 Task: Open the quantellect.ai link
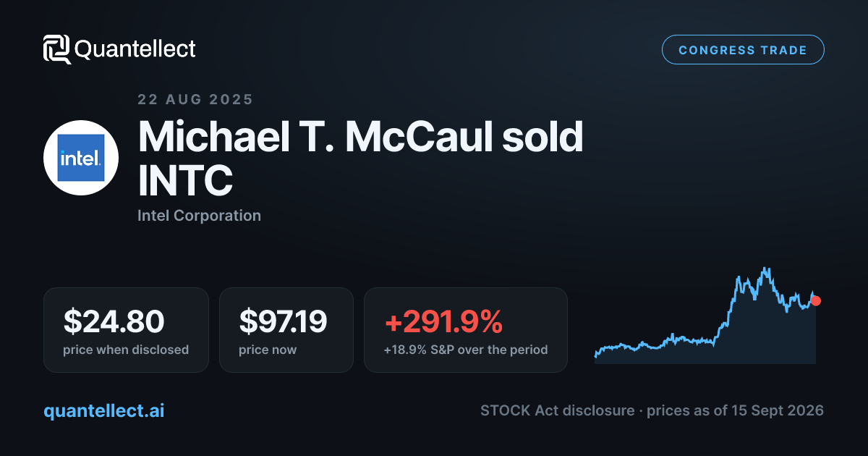[x=103, y=410]
